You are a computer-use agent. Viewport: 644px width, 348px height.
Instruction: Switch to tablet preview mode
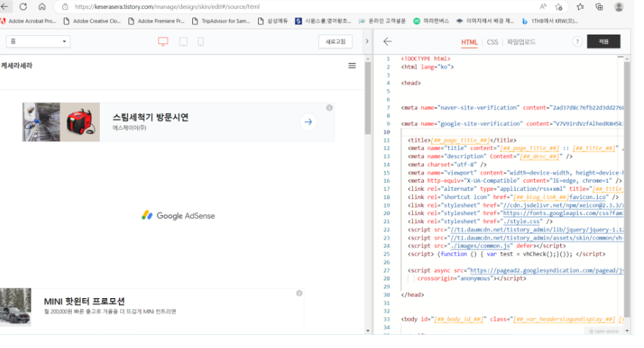click(x=183, y=42)
